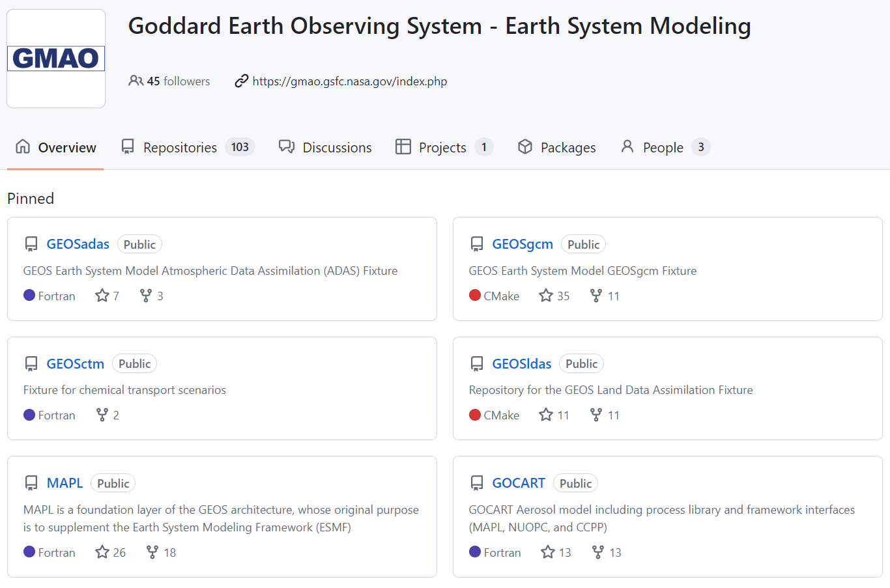Click the repo icon beside GOCART

(477, 483)
